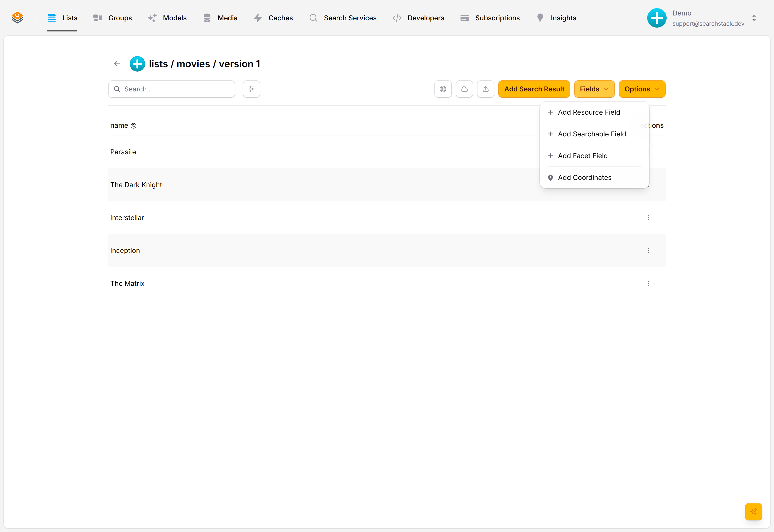Click the cloud icon button
This screenshot has width=774, height=532.
coord(464,89)
